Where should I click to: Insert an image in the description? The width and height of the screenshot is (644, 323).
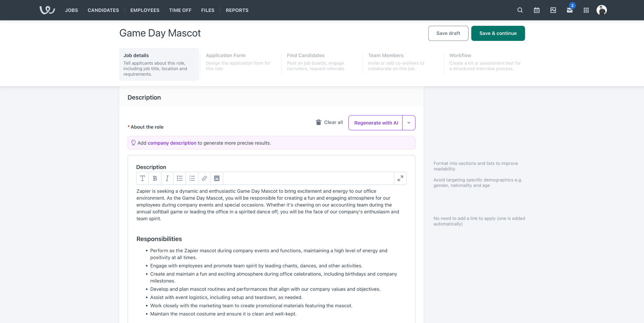[217, 178]
